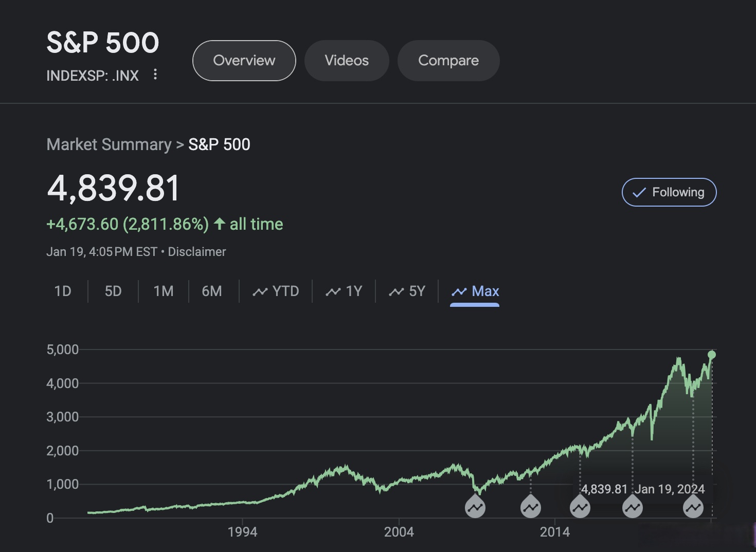Click the news event marker near 2012
This screenshot has height=552, width=756.
(530, 508)
